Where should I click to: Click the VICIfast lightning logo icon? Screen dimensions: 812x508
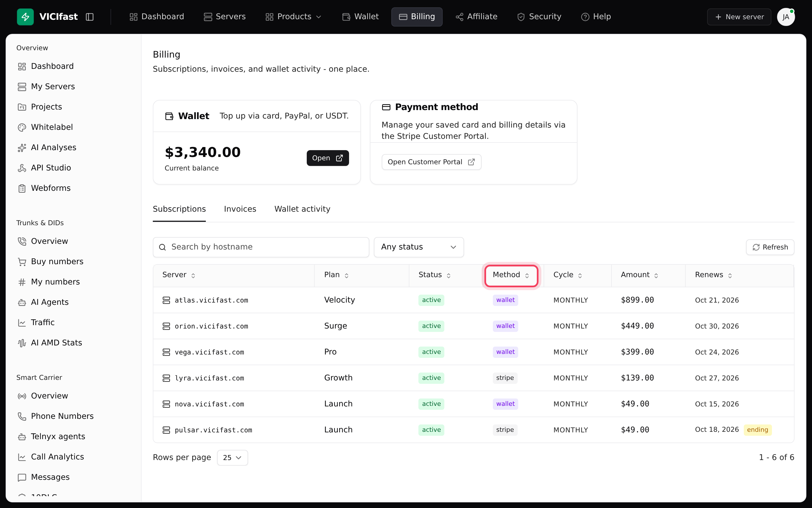pyautogui.click(x=25, y=17)
